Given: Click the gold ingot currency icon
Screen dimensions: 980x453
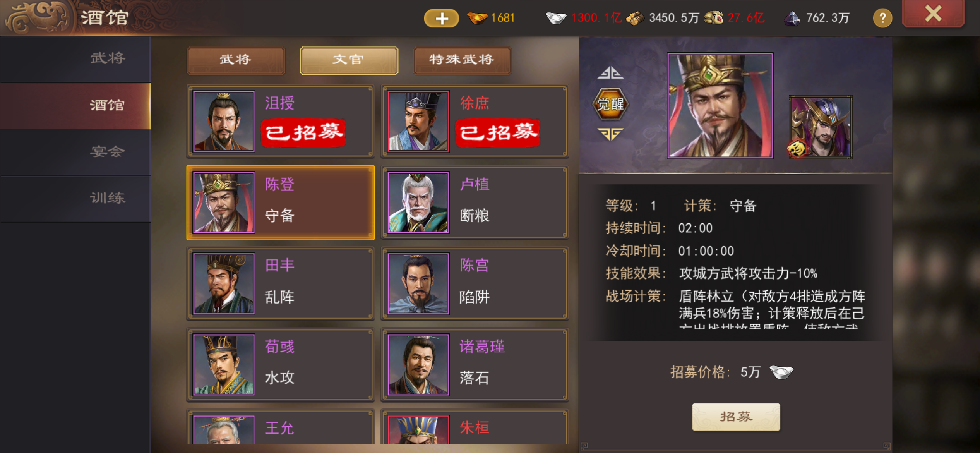Looking at the screenshot, I should (477, 18).
